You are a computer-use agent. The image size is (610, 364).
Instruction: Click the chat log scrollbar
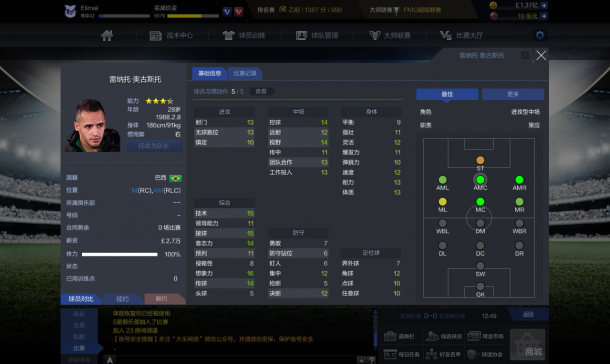point(375,329)
